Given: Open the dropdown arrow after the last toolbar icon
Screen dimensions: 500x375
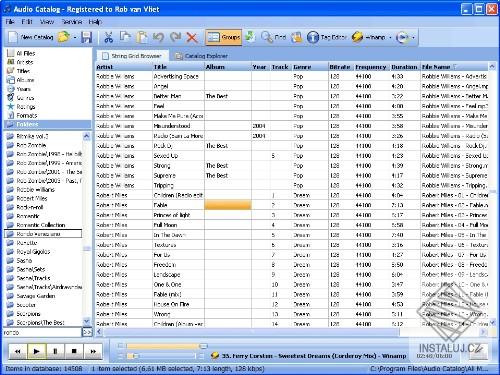Looking at the screenshot, I should pyautogui.click(x=413, y=37).
